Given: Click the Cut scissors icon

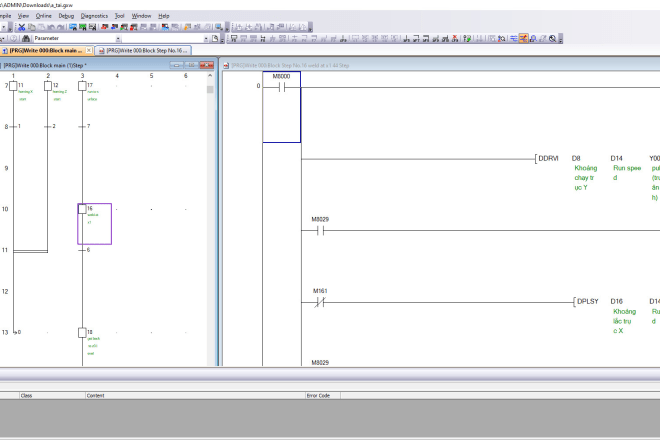Looking at the screenshot, I should coord(21,27).
